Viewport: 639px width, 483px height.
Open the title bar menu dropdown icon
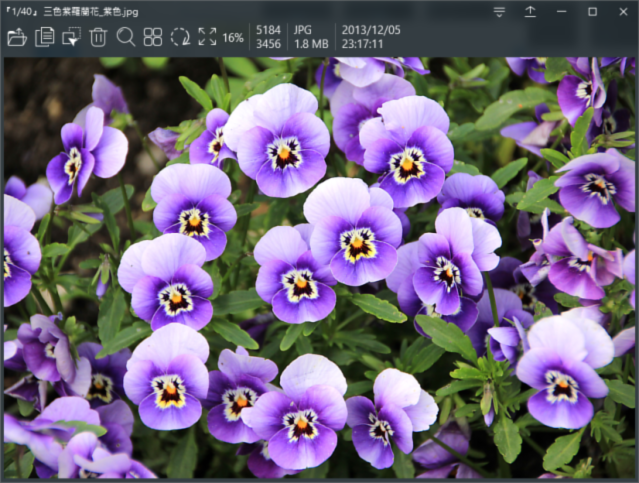tap(499, 12)
